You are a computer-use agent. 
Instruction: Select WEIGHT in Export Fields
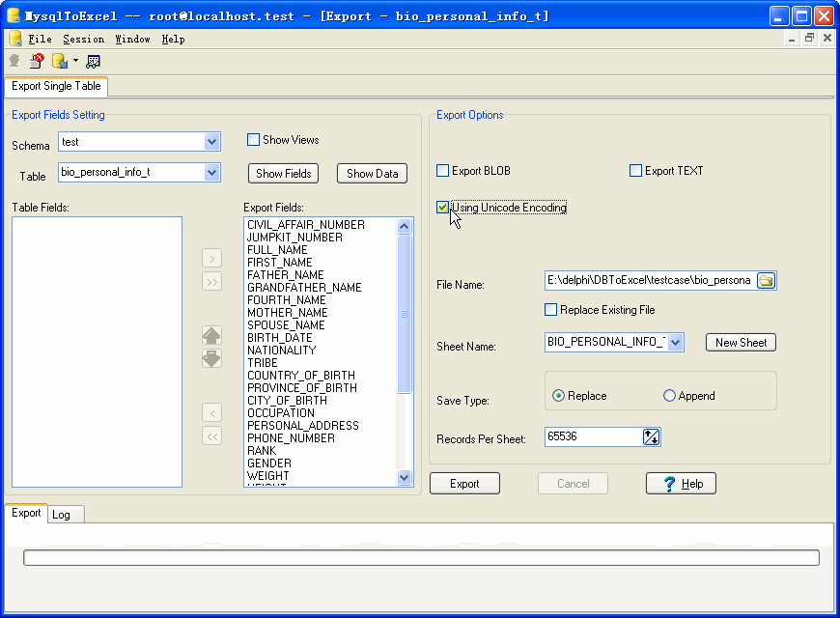(x=267, y=476)
